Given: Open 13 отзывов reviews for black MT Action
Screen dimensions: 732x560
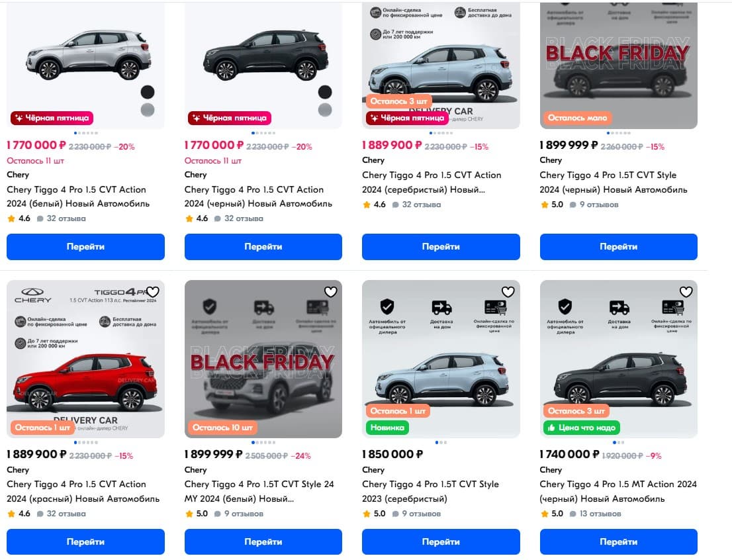Looking at the screenshot, I should point(597,514).
